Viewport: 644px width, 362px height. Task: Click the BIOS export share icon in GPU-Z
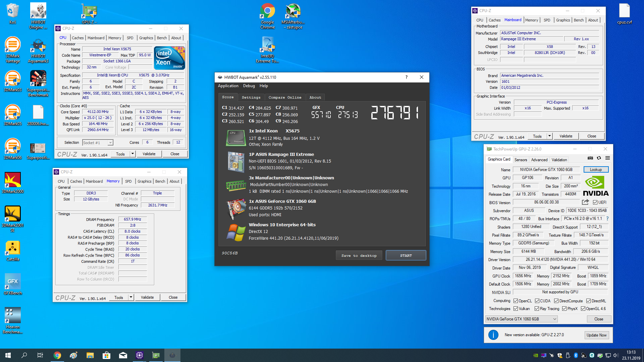point(585,202)
